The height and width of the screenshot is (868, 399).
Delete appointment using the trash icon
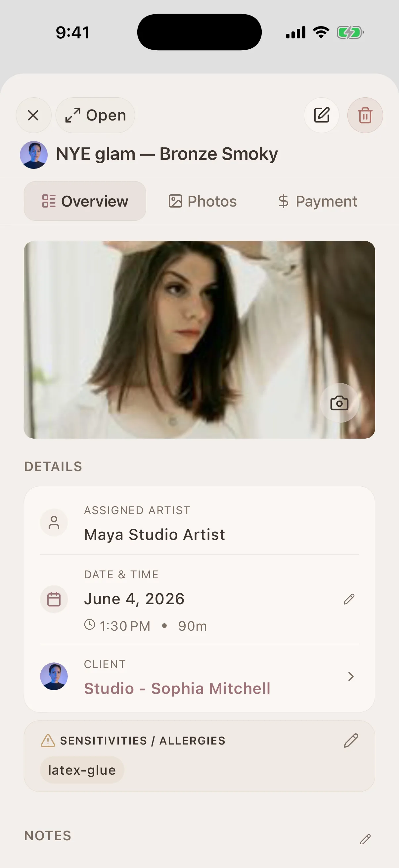click(x=365, y=115)
